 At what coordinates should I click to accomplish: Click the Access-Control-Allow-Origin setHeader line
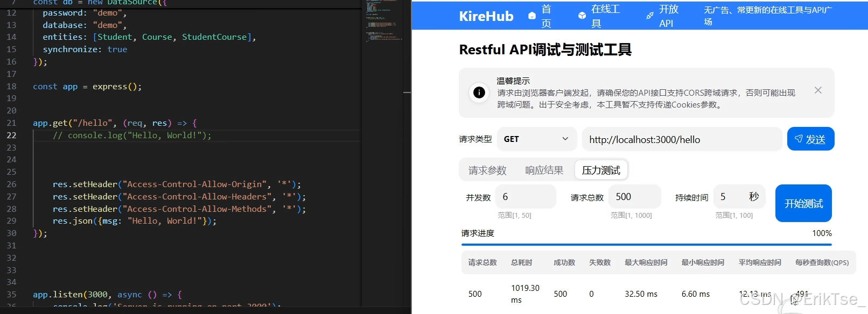tap(177, 184)
